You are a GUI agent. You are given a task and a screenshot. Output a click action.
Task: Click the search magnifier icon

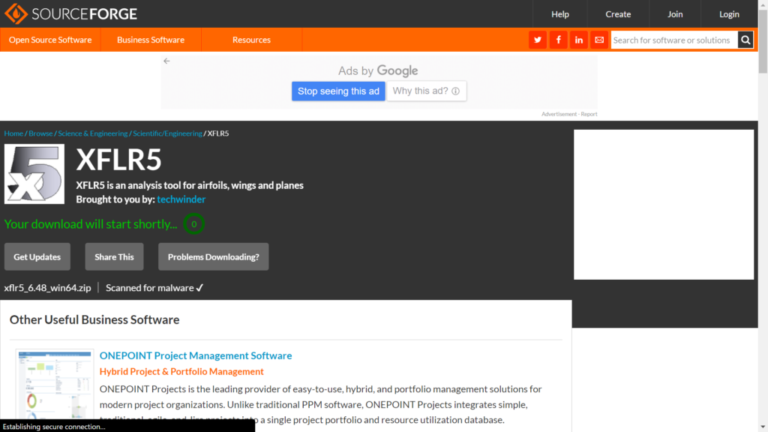pyautogui.click(x=745, y=40)
